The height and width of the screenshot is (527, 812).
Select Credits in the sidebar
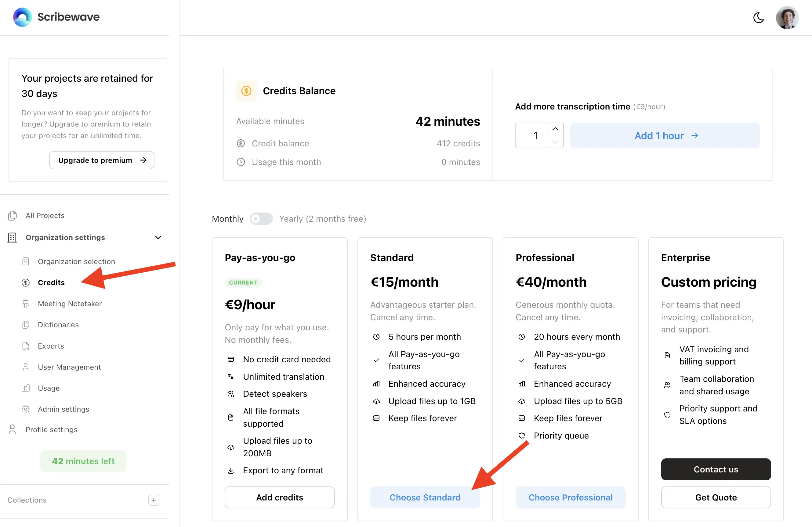51,283
